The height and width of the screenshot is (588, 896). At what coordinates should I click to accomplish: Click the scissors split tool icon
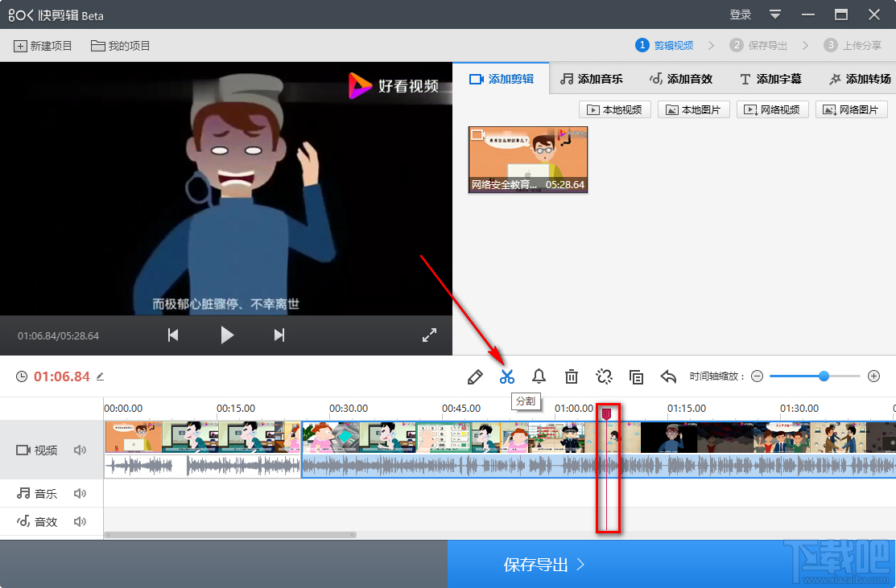[x=506, y=376]
